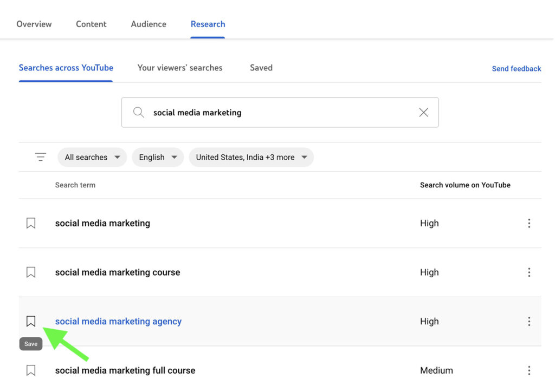
Task: Open the "social media marketing agency" result link
Action: pyautogui.click(x=118, y=321)
